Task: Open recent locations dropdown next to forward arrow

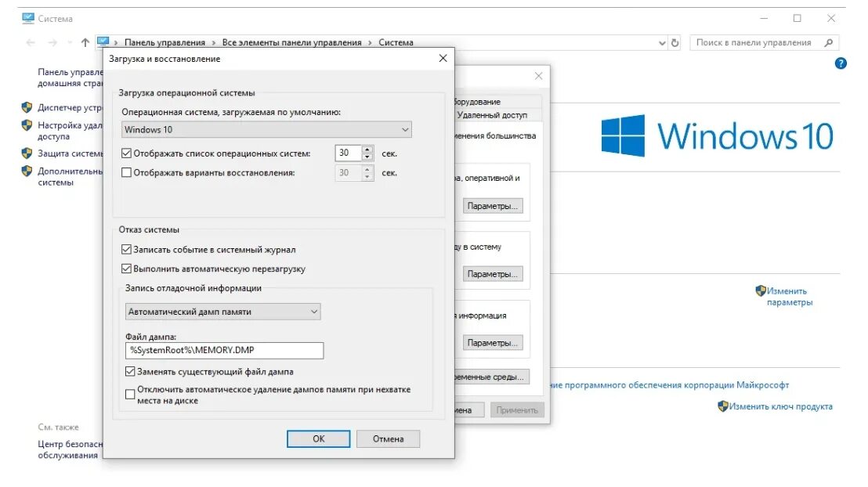Action: pos(69,42)
